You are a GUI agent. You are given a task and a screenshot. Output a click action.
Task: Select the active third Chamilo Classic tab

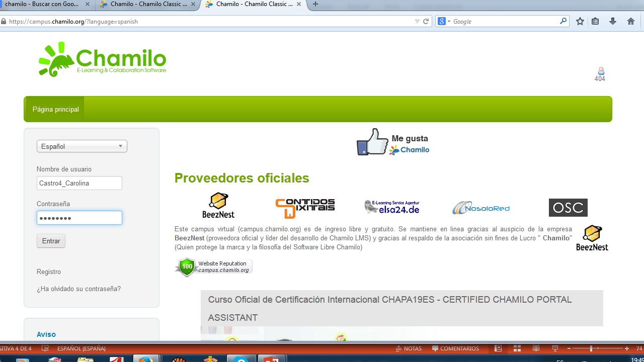(254, 4)
